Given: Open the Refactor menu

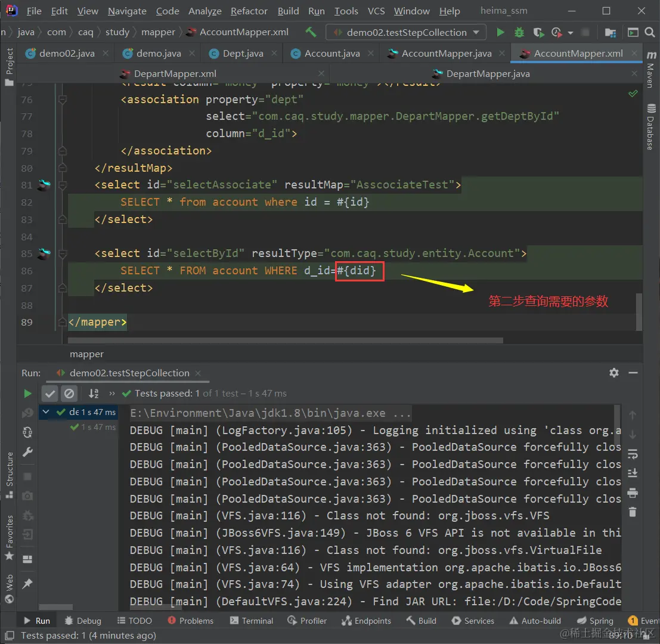Looking at the screenshot, I should [x=249, y=11].
